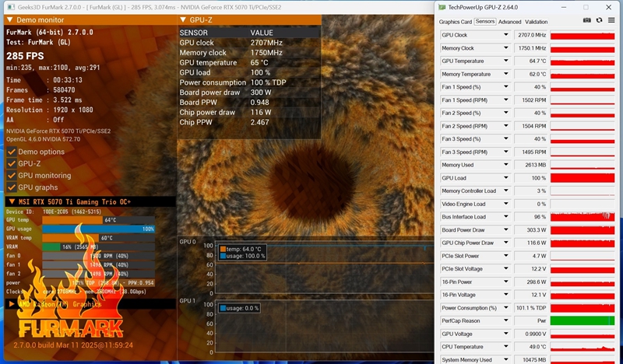Click the GPU-Z app icon in title bar

(x=442, y=6)
